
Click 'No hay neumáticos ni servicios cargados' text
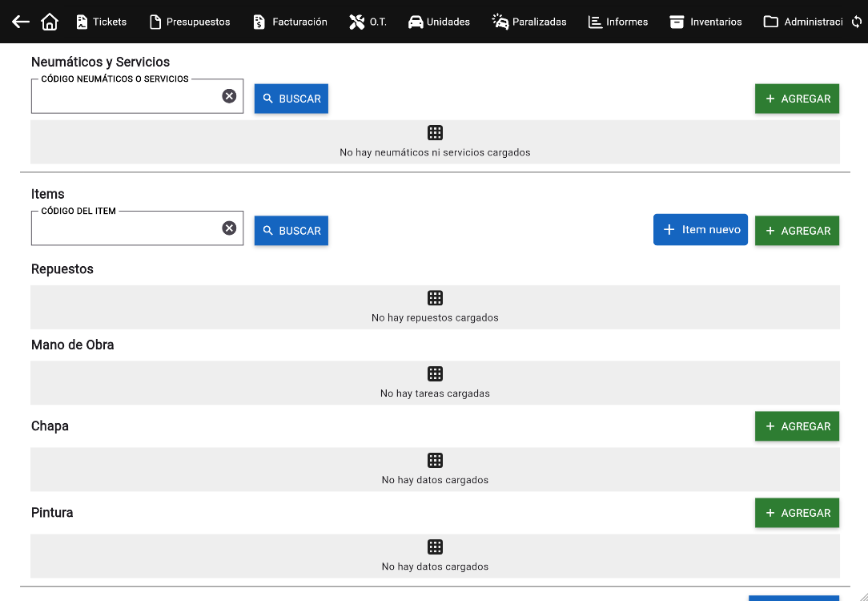click(435, 152)
